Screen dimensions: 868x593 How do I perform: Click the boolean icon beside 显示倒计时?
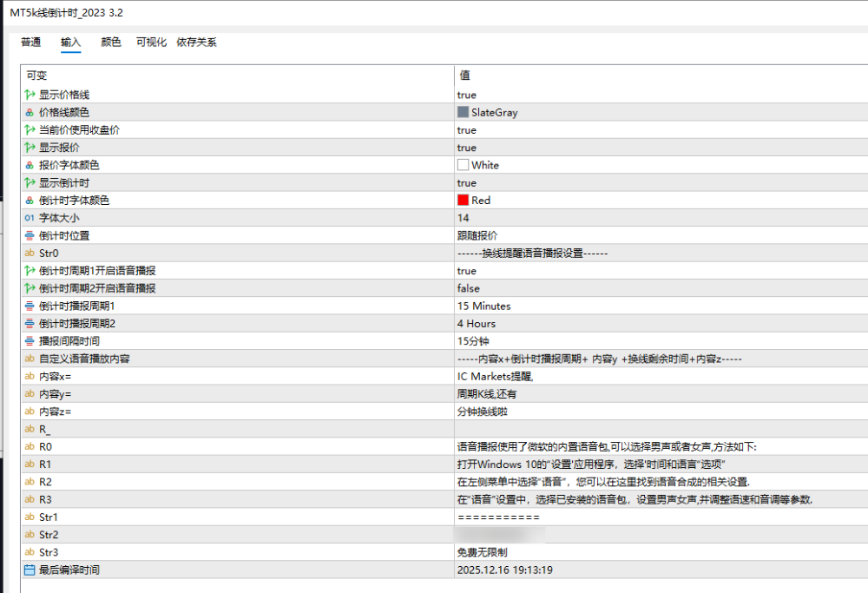coord(30,182)
